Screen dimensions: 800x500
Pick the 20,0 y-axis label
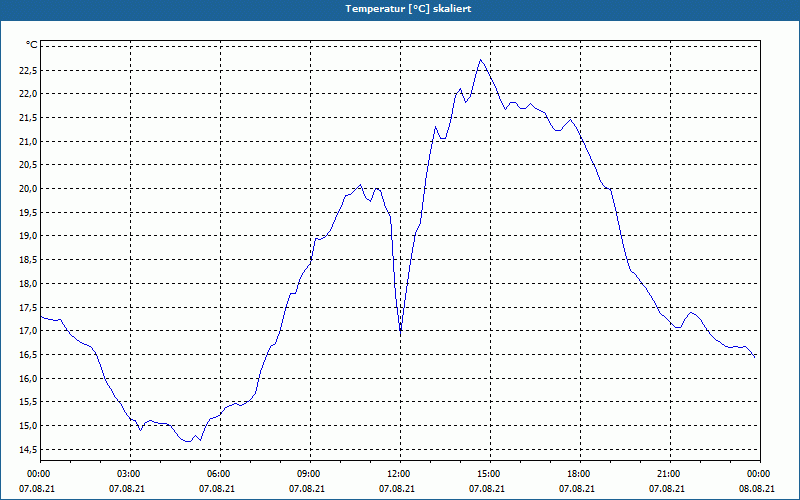click(28, 189)
